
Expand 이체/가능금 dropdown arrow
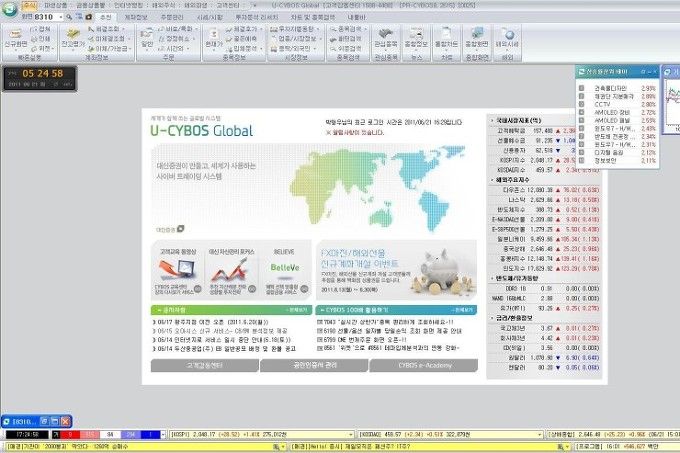(x=130, y=49)
